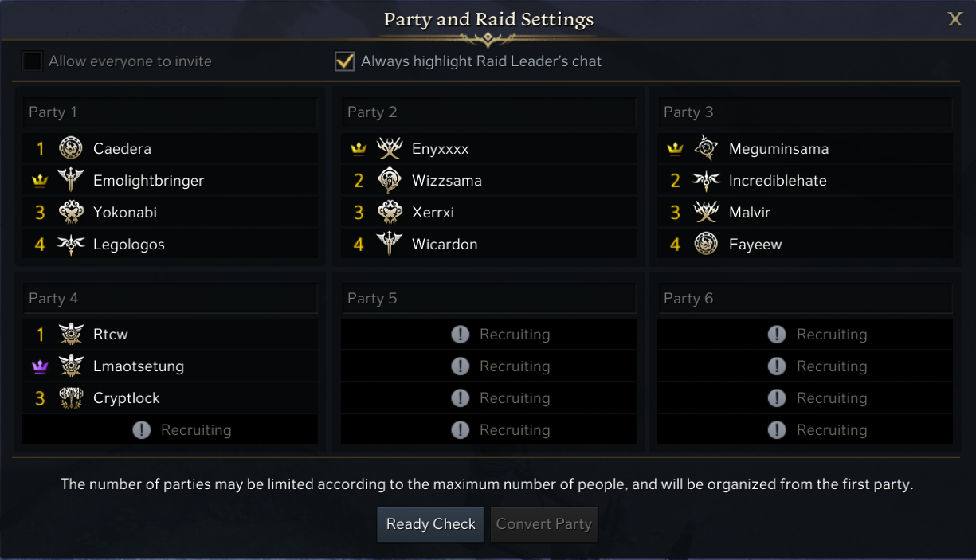Click Meguminsama's class icon in Party 3

(706, 148)
